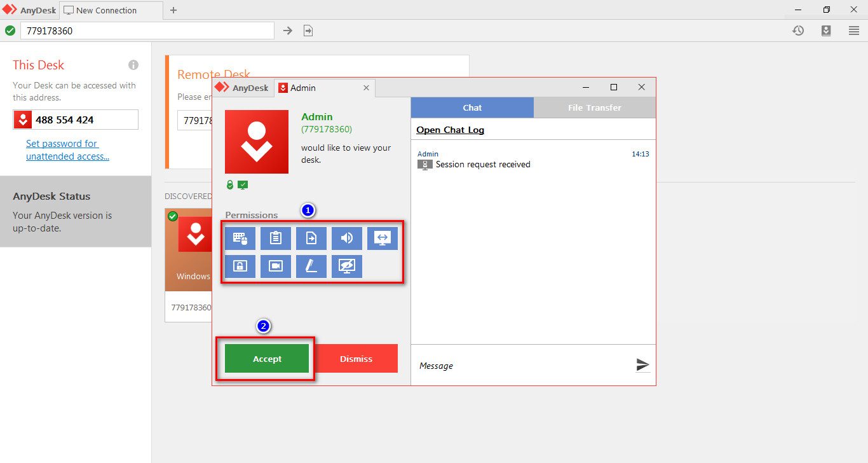Viewport: 868px width, 463px height.
Task: Toggle sound transmission permission
Action: tap(347, 238)
